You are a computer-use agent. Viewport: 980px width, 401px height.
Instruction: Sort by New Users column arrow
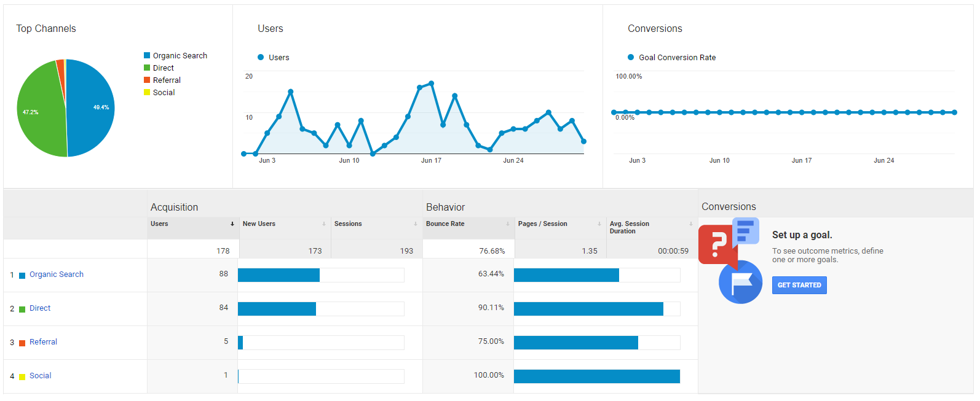(x=324, y=224)
